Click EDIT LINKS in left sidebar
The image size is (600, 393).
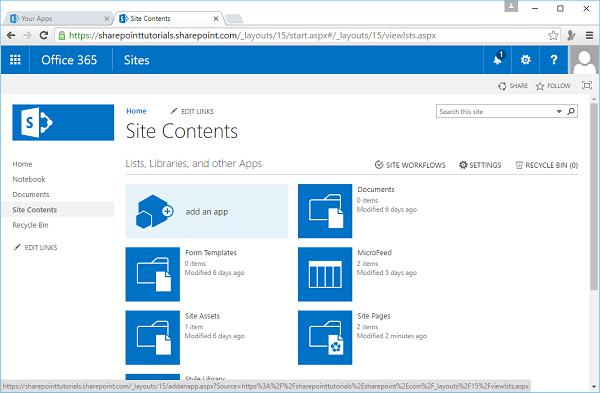tap(41, 247)
